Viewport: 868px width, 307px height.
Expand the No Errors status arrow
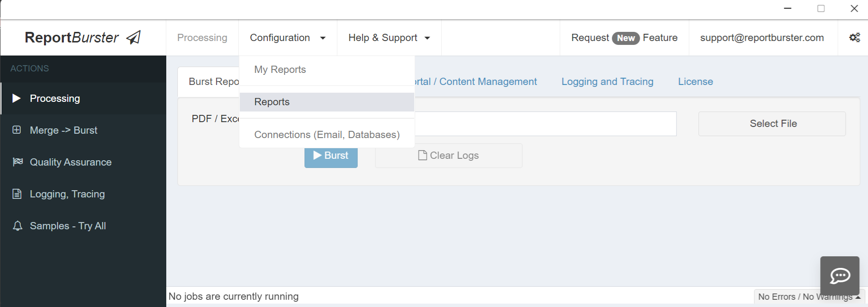click(858, 297)
